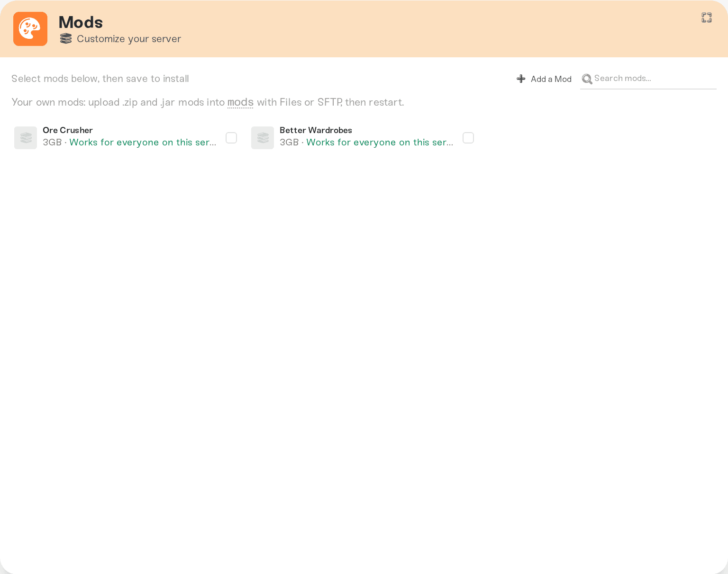The width and height of the screenshot is (728, 574).
Task: Click Better Wardrobes' compatibility status text
Action: 380,143
